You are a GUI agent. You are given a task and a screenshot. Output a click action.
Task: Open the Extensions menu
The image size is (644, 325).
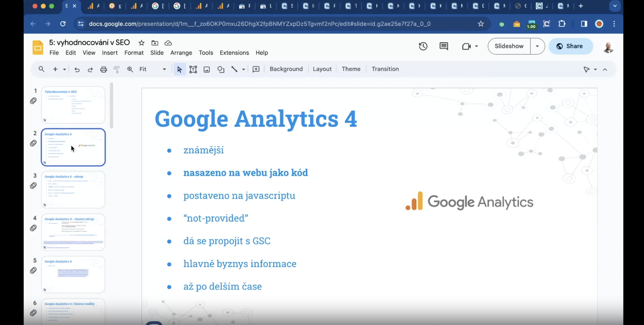[234, 53]
